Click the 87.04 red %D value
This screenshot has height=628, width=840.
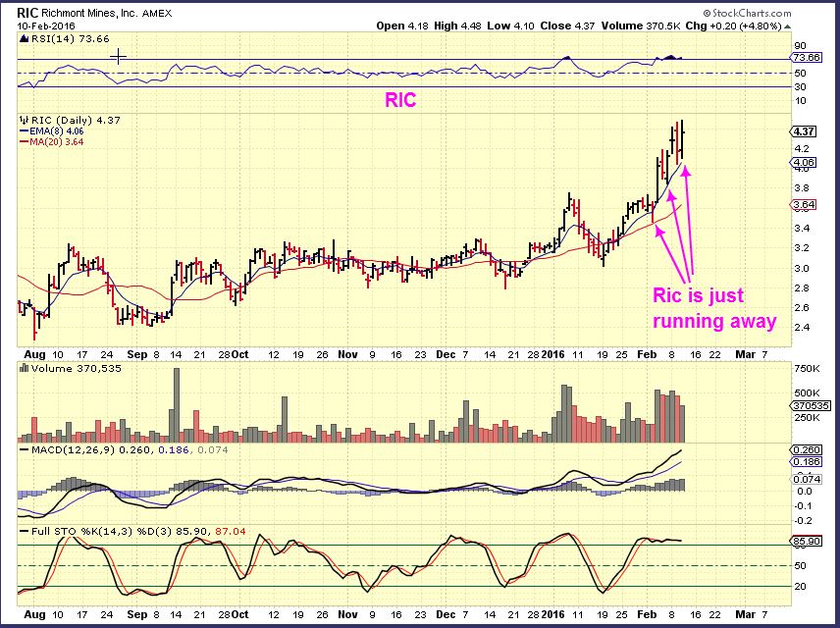point(231,532)
